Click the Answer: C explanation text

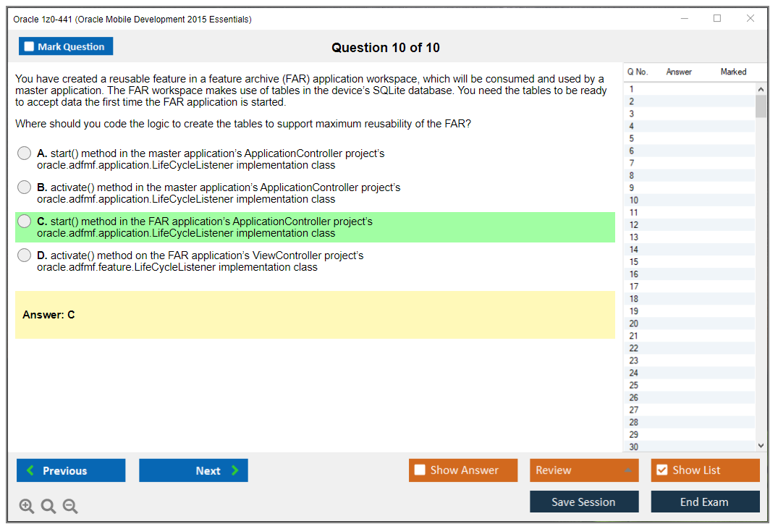tap(48, 315)
